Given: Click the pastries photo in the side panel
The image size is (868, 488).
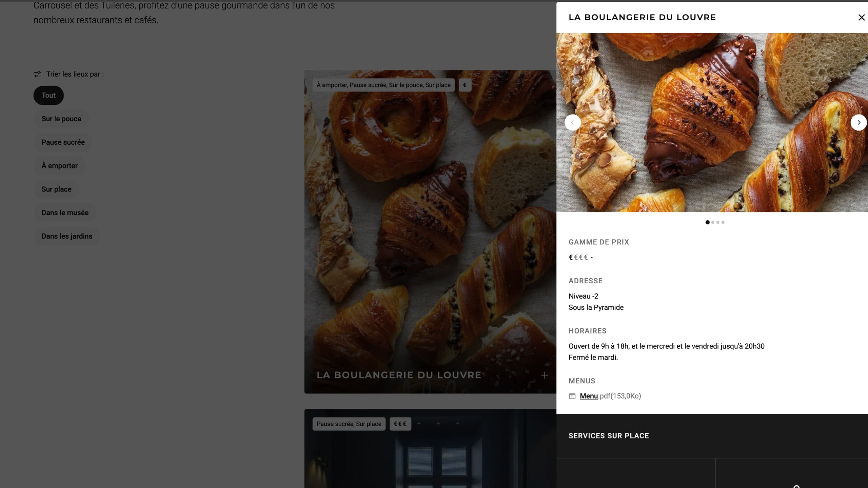Looking at the screenshot, I should click(712, 122).
